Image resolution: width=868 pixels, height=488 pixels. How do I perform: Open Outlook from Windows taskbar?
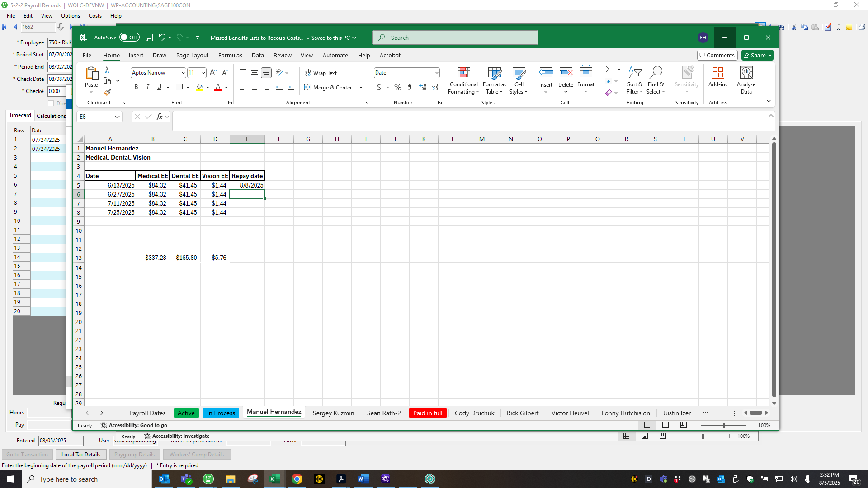tap(164, 479)
